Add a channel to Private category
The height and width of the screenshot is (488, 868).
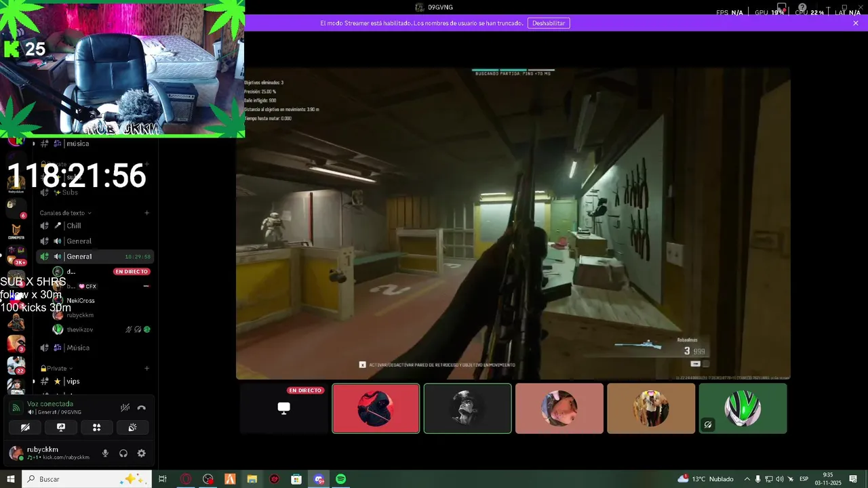click(146, 368)
